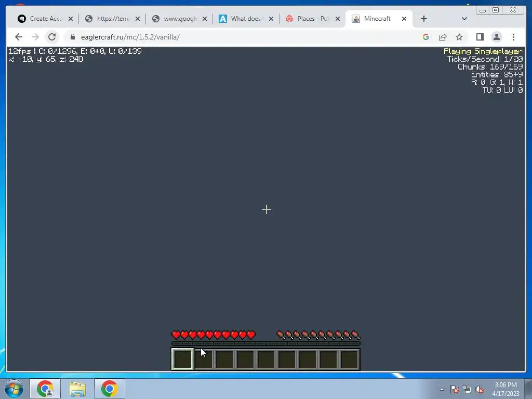Switch to the Places - Pol tab
Viewport: 532px width, 399px height.
(x=312, y=19)
